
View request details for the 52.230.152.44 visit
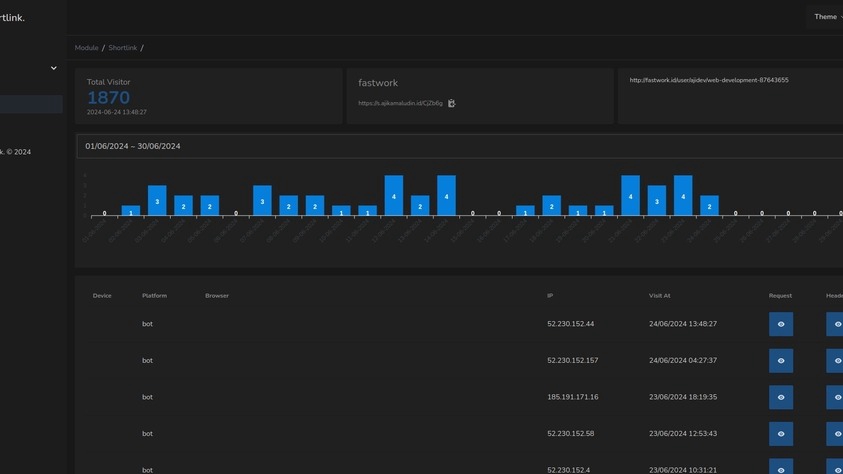pos(781,324)
